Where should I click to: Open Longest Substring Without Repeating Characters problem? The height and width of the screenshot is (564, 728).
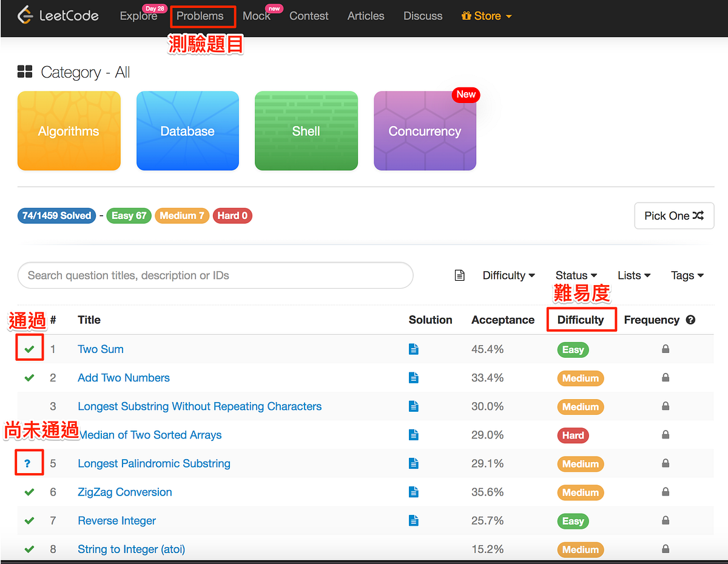pos(200,406)
